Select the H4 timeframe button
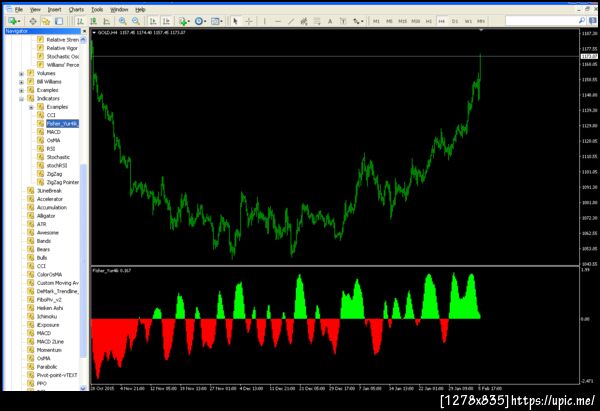Screen dimensions: 600x411 pos(442,21)
